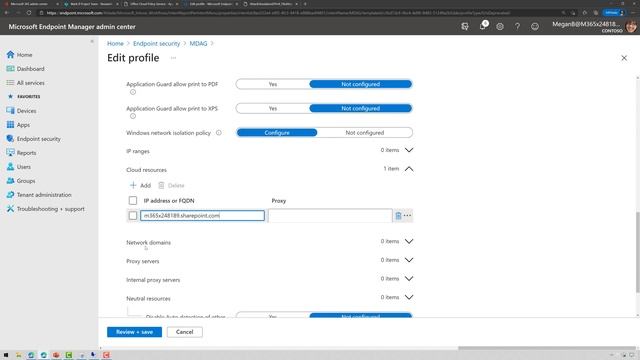640x360 pixels.
Task: Click the Microsoft Endpoint Manager admin center title
Action: pyautogui.click(x=72, y=27)
